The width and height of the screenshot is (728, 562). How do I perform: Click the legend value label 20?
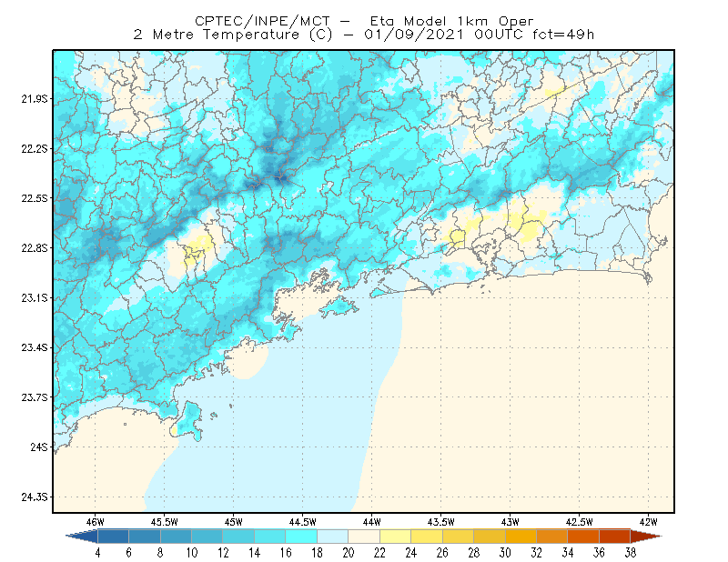[x=349, y=553]
